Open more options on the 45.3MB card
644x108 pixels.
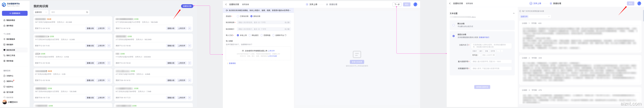[x=109, y=28]
